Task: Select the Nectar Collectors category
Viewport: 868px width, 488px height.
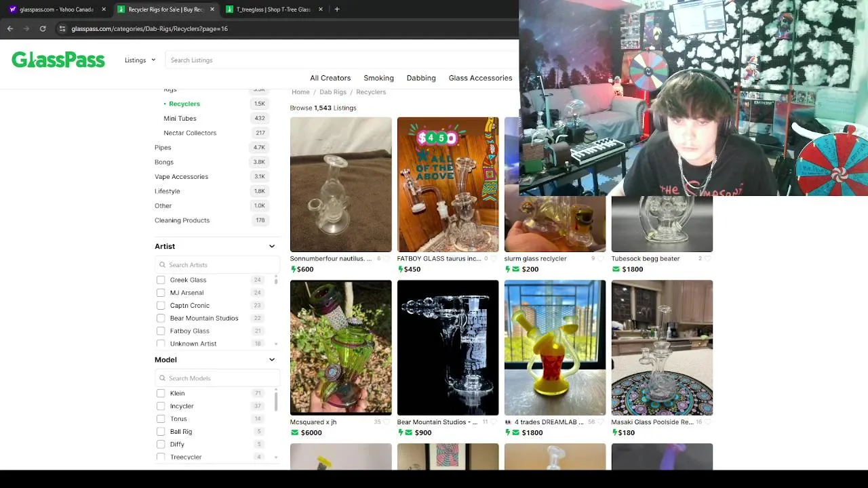Action: (x=190, y=133)
